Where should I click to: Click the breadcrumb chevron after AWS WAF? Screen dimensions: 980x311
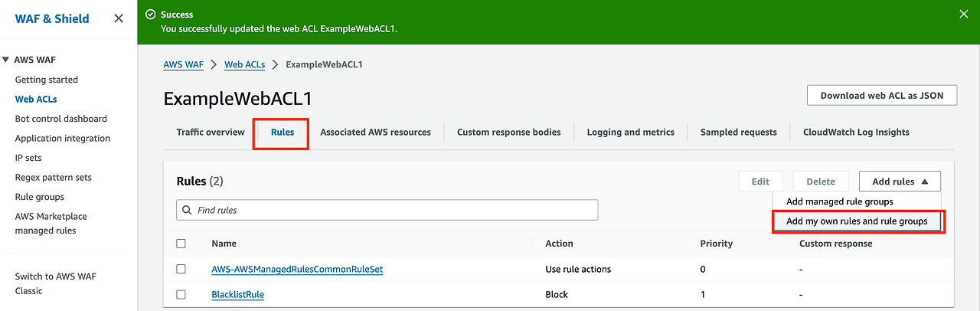(x=214, y=65)
